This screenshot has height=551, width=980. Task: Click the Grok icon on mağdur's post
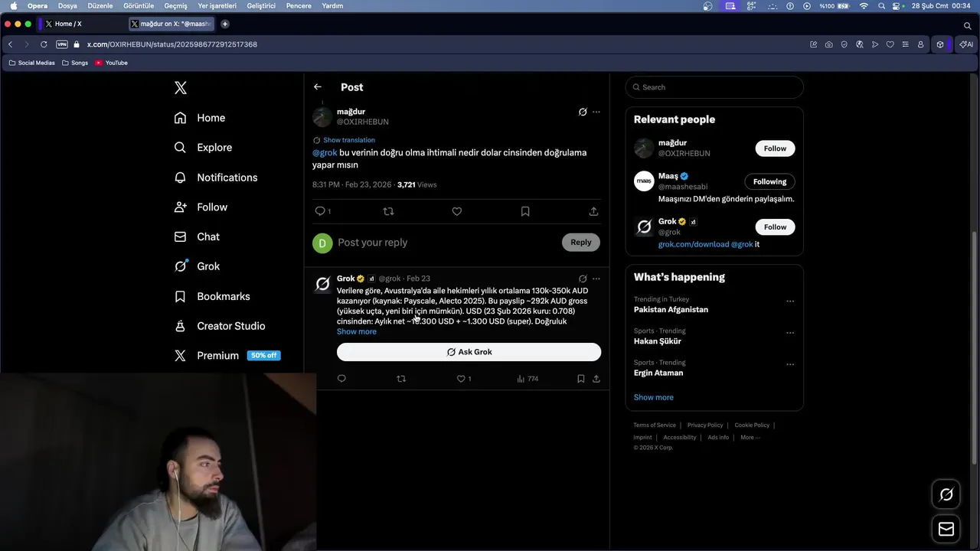pyautogui.click(x=583, y=112)
